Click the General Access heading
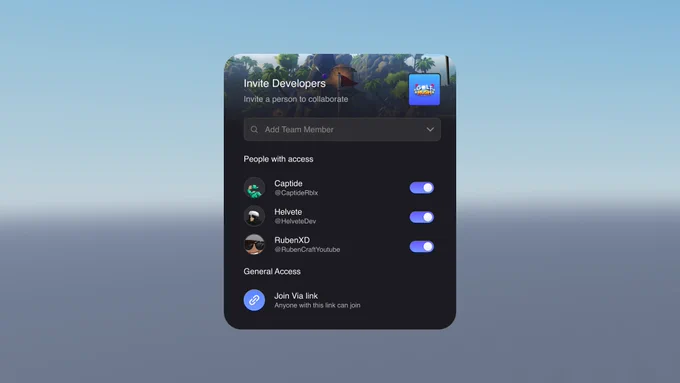Viewport: 680px width, 383px height. [x=272, y=272]
